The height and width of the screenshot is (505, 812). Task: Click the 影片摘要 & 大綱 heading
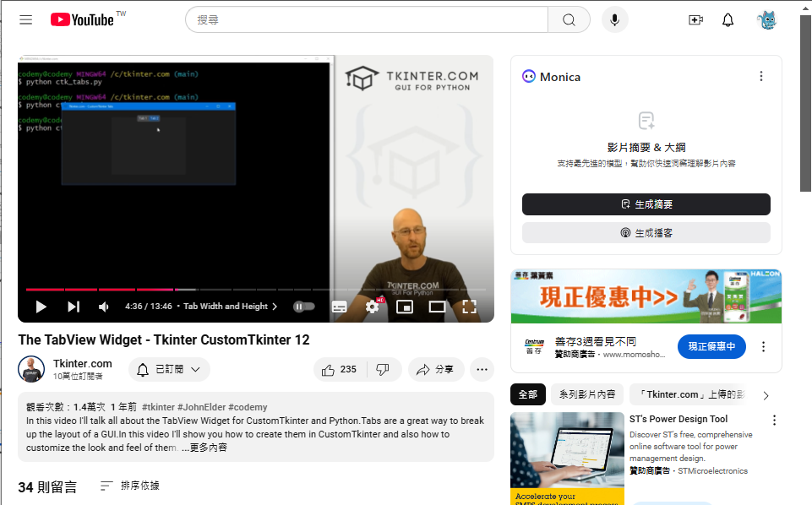coord(646,148)
